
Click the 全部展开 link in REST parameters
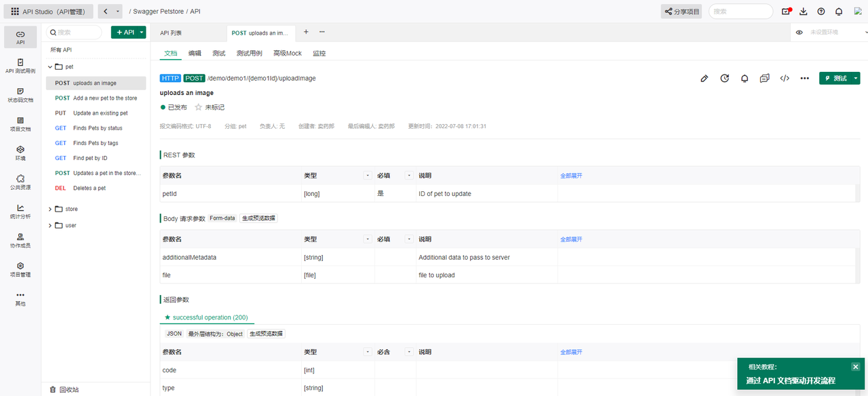click(x=570, y=175)
